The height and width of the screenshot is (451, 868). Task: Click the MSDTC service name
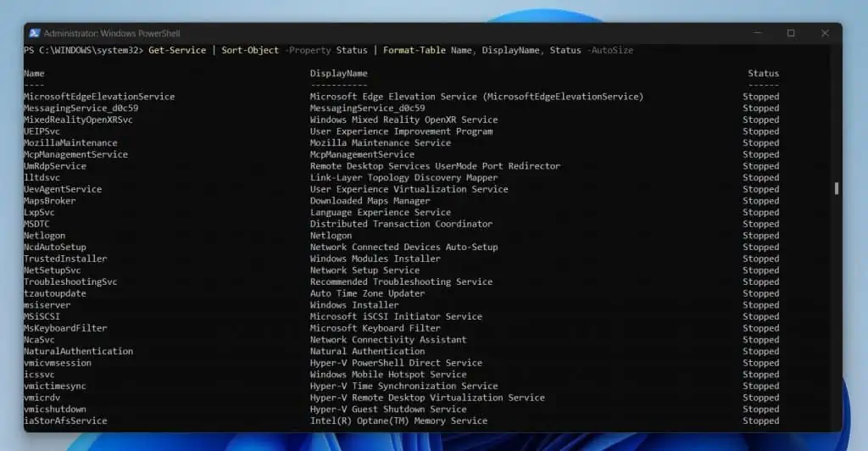point(36,224)
